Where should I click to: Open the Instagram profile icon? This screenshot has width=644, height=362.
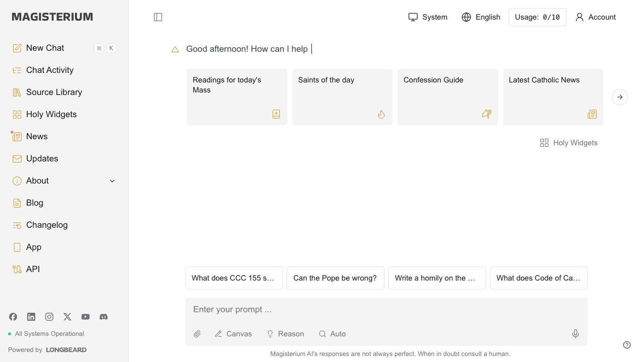coord(49,317)
